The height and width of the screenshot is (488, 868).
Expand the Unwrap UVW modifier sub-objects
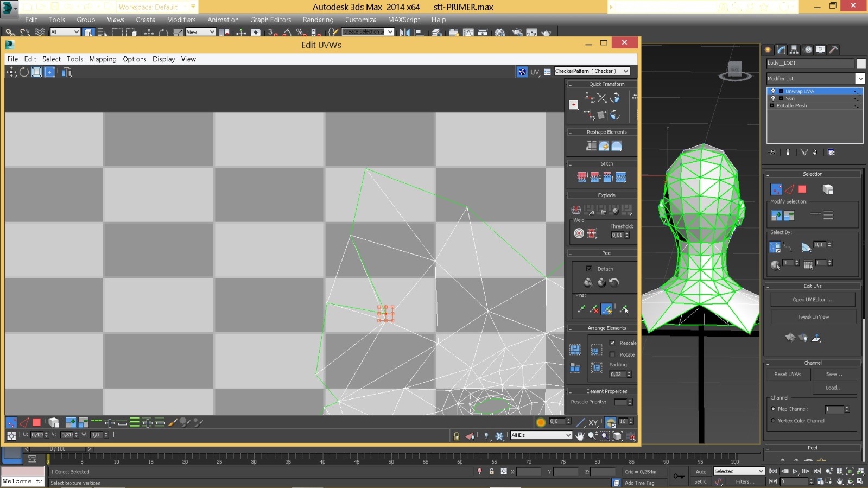(781, 91)
